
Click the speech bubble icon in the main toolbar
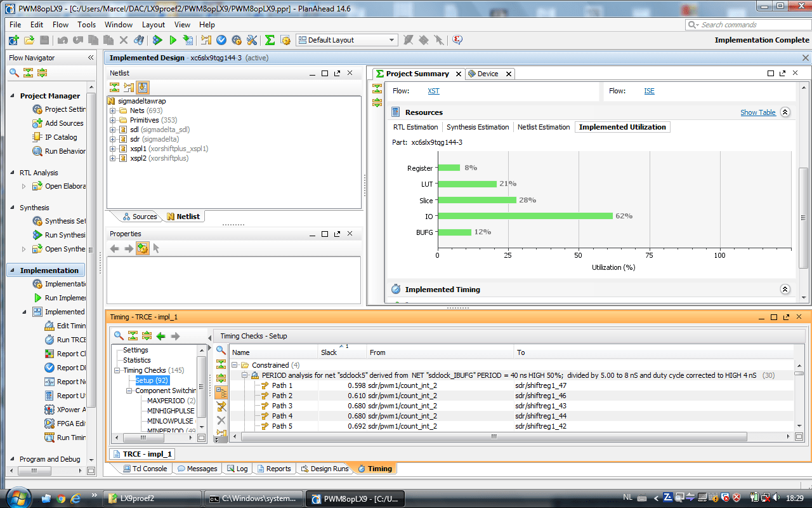point(457,40)
